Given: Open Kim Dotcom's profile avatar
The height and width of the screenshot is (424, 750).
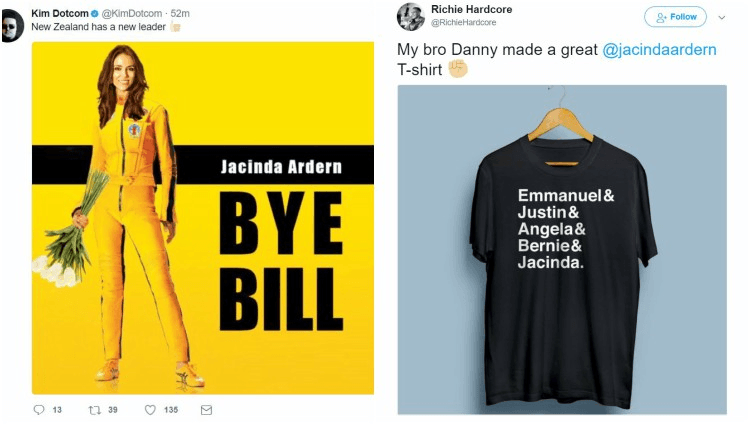Looking at the screenshot, I should tap(11, 25).
